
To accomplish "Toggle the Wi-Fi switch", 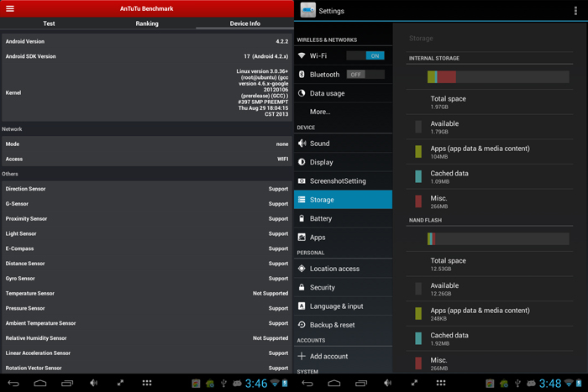I will [x=365, y=55].
